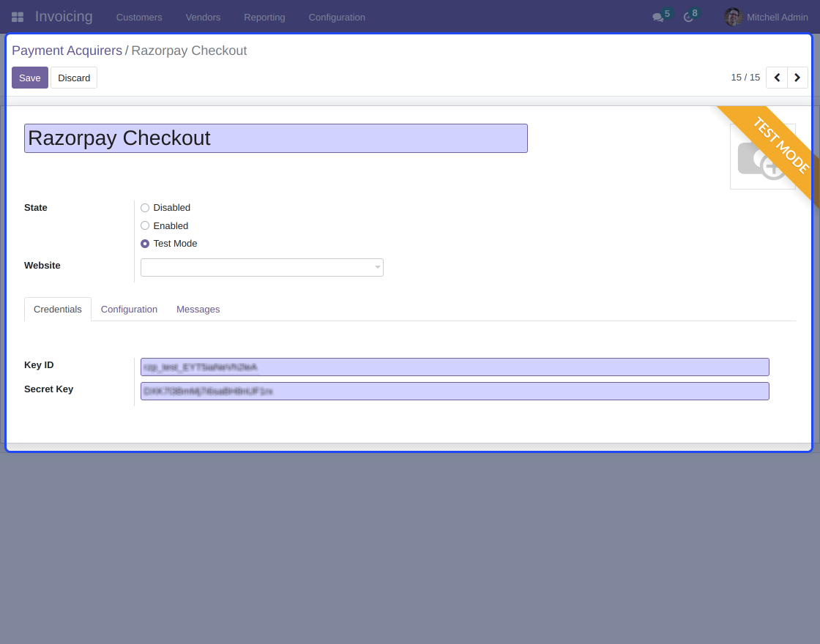This screenshot has width=820, height=644.
Task: Open the activities clock icon
Action: coord(688,18)
